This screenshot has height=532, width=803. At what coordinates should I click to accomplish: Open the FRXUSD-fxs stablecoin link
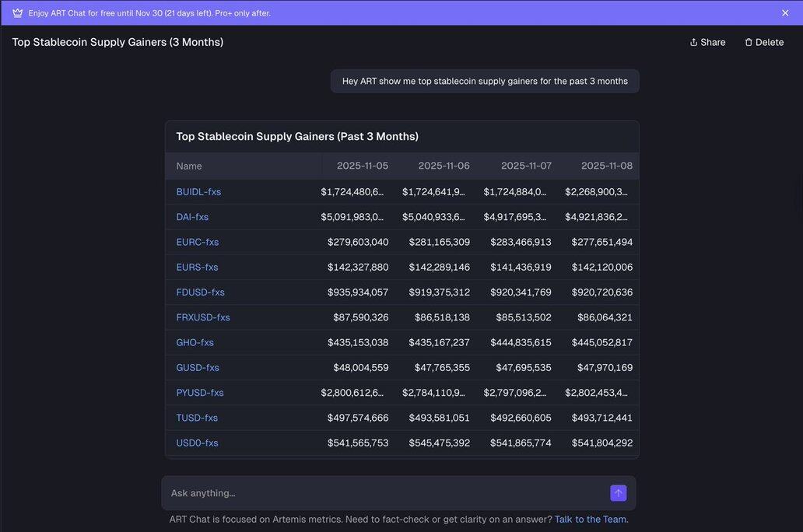(203, 317)
